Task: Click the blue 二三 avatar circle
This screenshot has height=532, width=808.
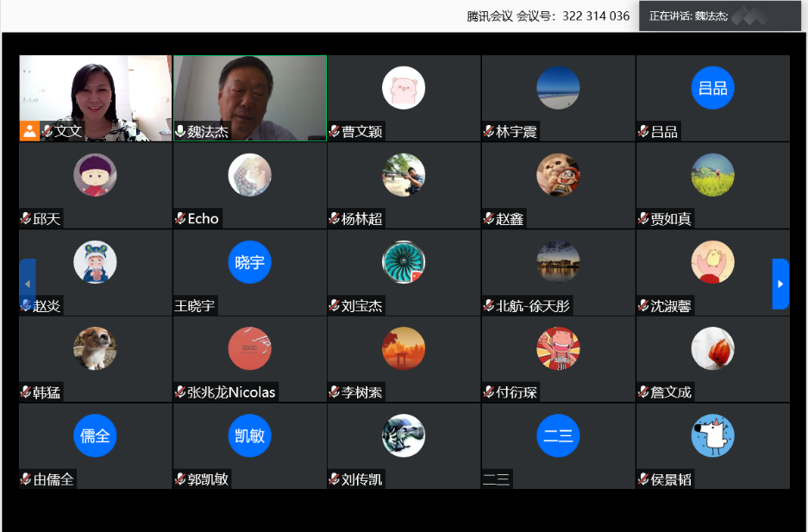Action: pyautogui.click(x=558, y=435)
